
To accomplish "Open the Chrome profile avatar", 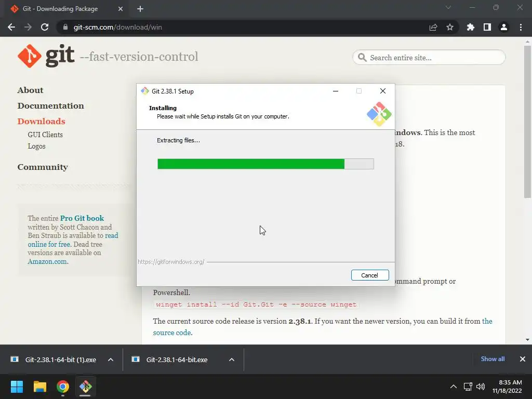I will pyautogui.click(x=504, y=27).
